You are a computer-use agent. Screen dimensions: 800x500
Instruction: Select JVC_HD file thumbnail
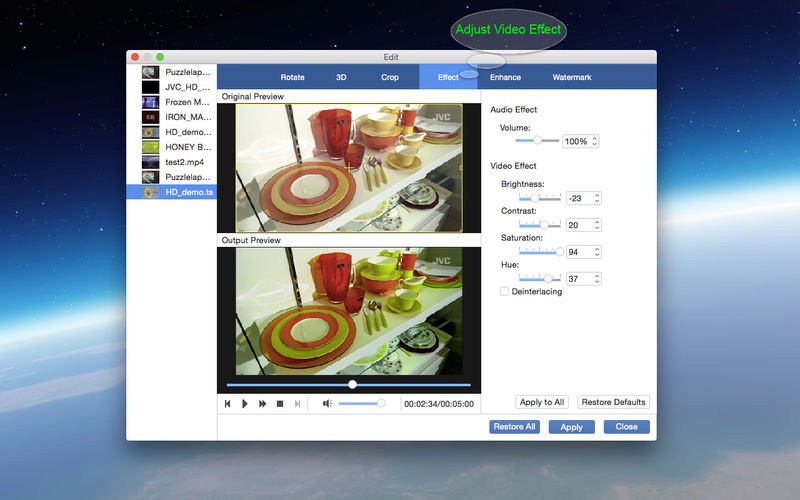point(151,87)
